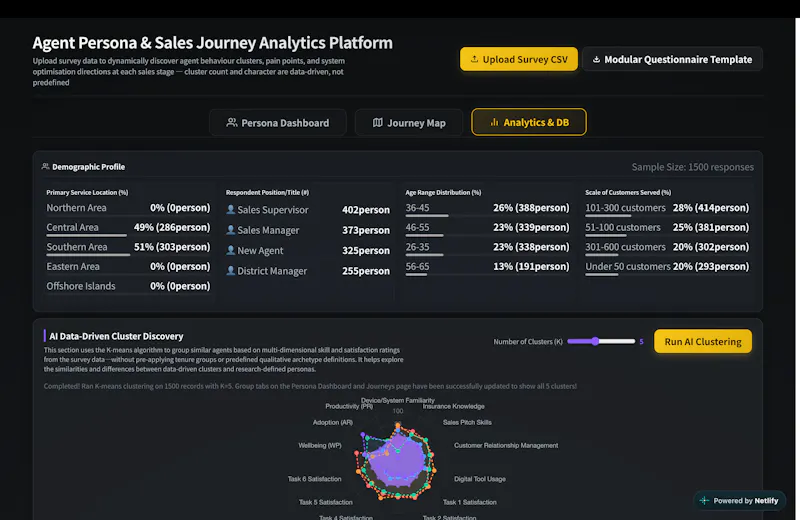Open the Persona Dashboard tab
This screenshot has height=520, width=800.
click(278, 122)
